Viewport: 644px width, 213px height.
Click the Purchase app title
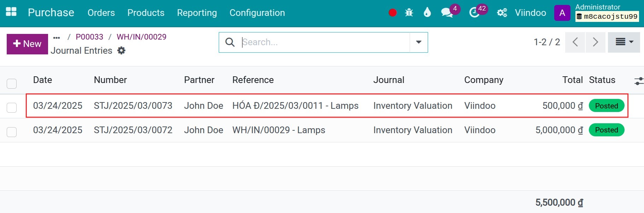click(x=51, y=12)
